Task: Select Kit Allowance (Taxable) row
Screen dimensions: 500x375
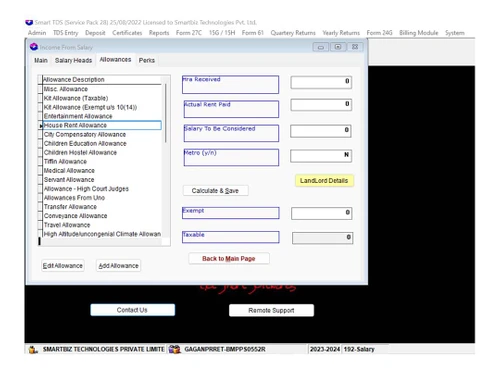Action: coord(102,98)
